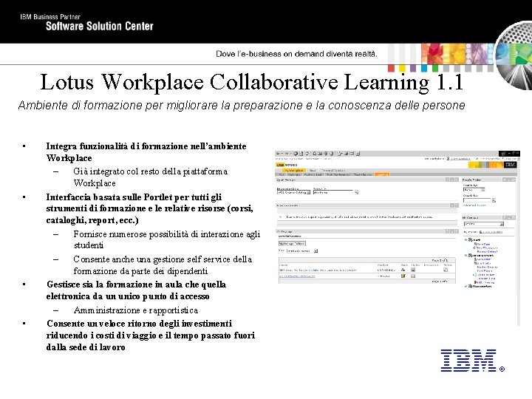Screen dimensions: 532x399
Task: Click the subtitle beginning "Ambiente di formazione"
Action: [x=242, y=105]
